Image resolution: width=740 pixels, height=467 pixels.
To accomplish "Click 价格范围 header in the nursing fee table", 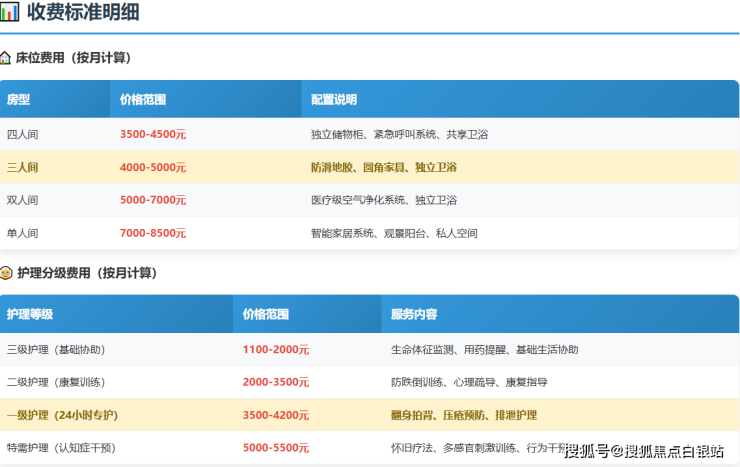I will (266, 314).
